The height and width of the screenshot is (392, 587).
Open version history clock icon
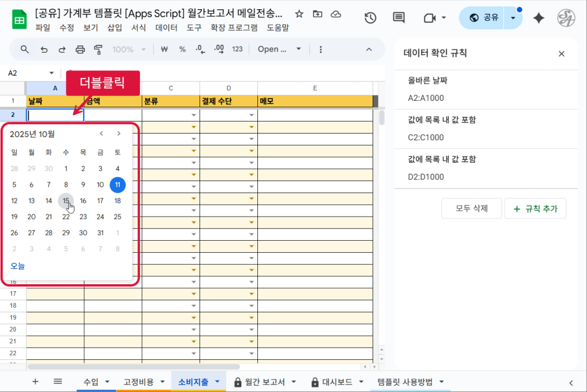coord(370,18)
